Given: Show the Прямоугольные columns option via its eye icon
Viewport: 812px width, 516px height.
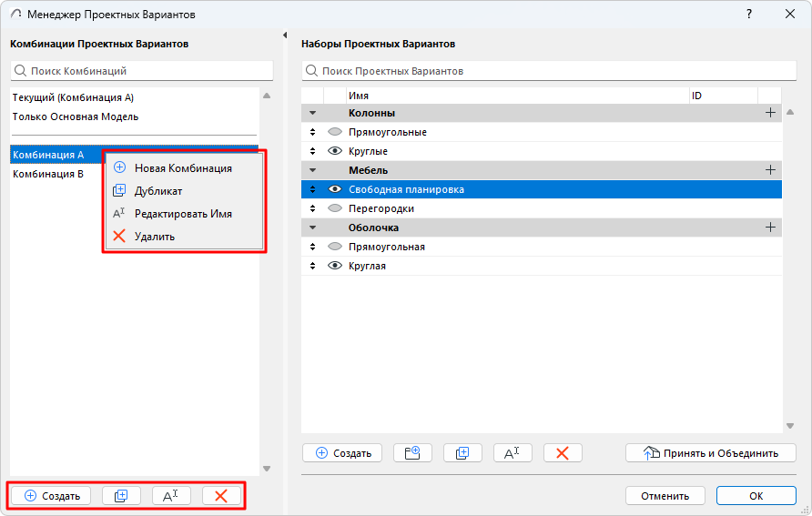Looking at the screenshot, I should point(334,132).
